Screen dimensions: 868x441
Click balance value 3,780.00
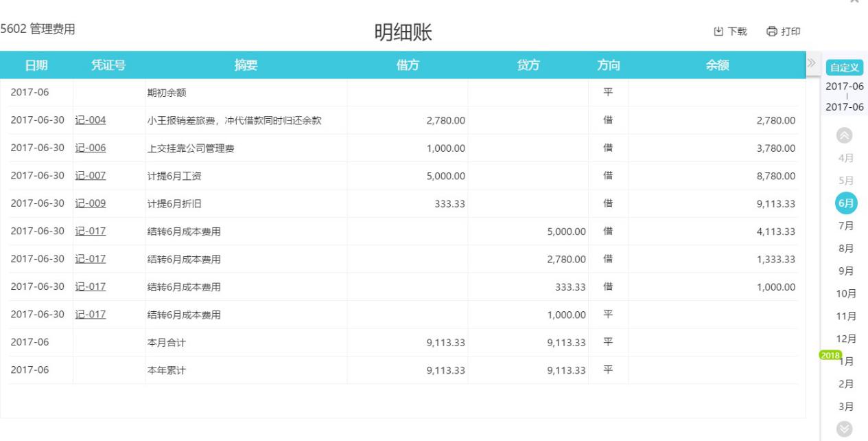[776, 148]
